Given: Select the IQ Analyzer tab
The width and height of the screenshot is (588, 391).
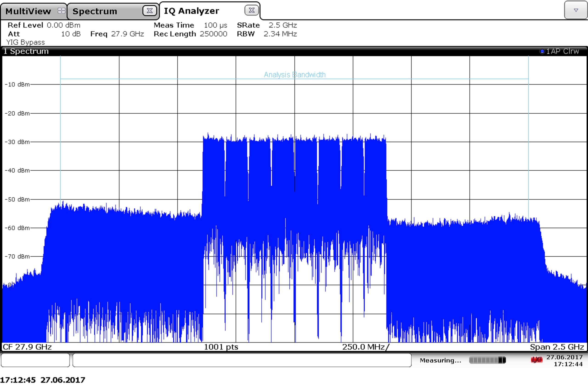Looking at the screenshot, I should pos(191,11).
